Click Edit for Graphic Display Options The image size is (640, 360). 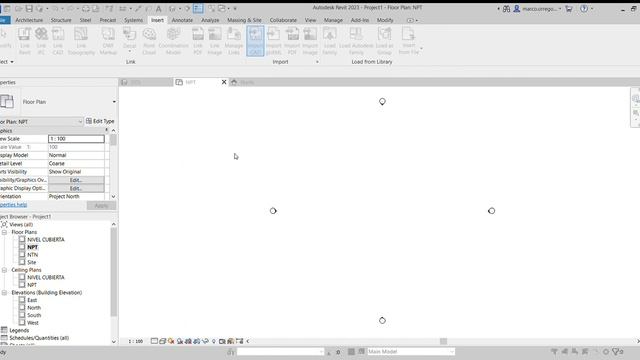[x=76, y=188]
